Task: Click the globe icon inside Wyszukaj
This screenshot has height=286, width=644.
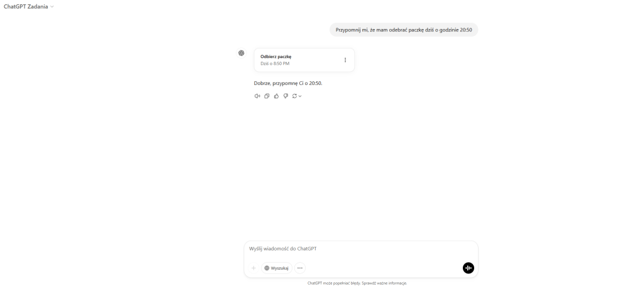Action: pyautogui.click(x=267, y=268)
